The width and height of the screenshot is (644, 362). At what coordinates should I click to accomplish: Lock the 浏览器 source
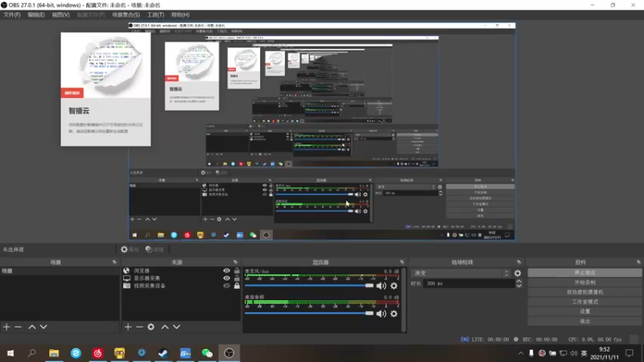[x=237, y=270]
